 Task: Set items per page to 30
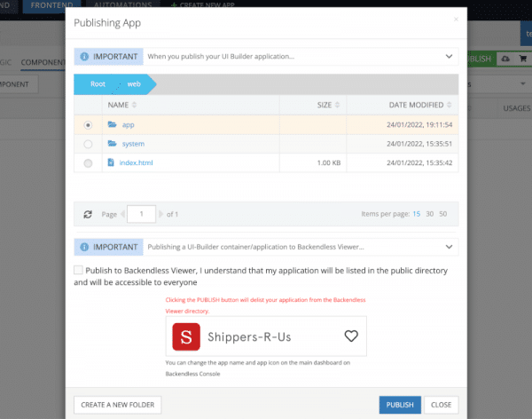tap(429, 214)
